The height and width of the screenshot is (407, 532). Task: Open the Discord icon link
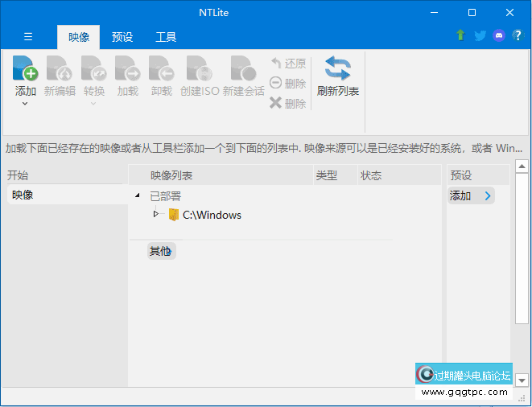pyautogui.click(x=499, y=36)
